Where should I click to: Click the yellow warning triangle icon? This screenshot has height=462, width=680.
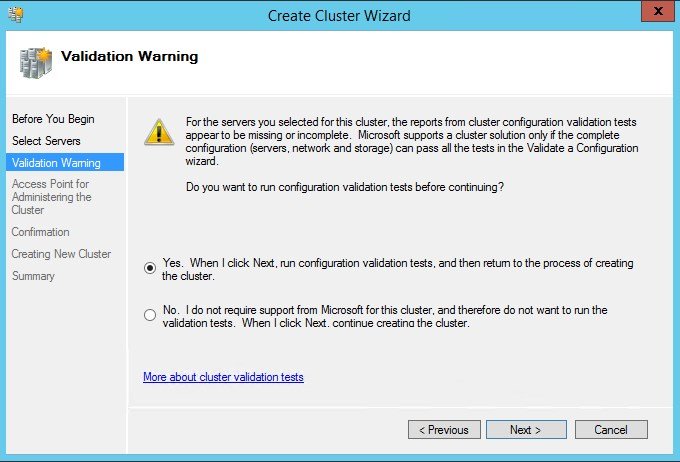(x=157, y=133)
